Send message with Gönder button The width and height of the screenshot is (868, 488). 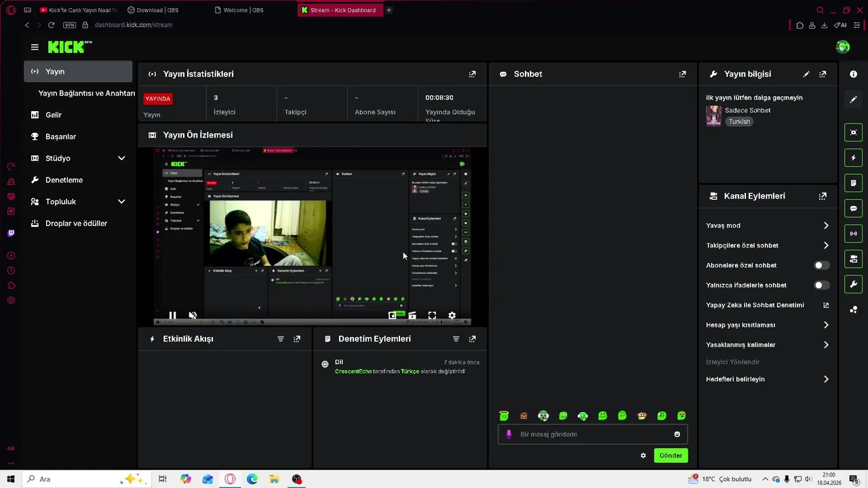[671, 455]
